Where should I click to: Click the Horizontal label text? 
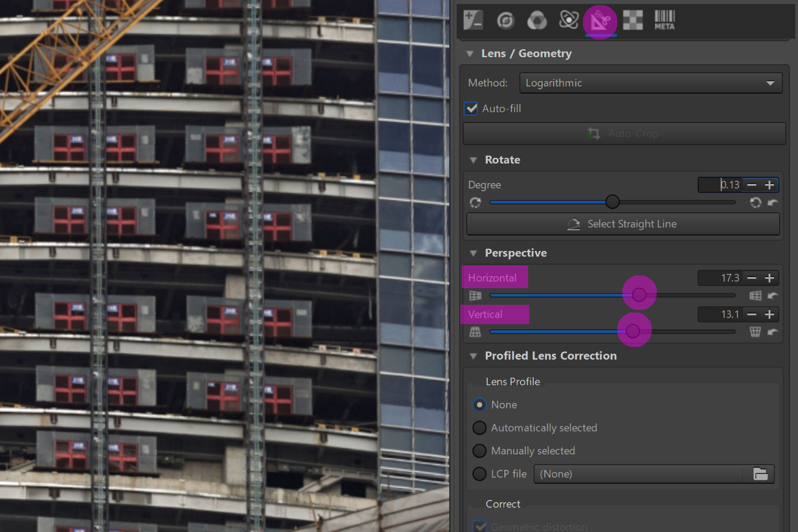coord(492,278)
